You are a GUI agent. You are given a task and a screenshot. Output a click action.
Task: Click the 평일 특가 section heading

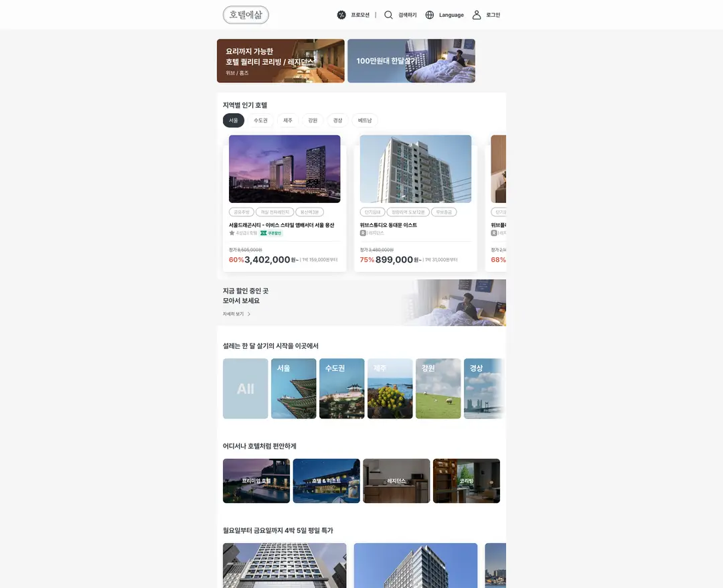[278, 531]
